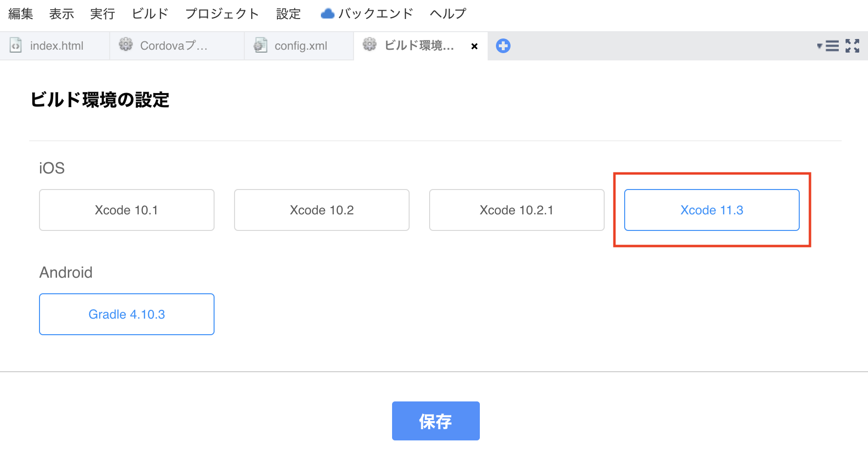Click the iOS section label

coord(52,168)
